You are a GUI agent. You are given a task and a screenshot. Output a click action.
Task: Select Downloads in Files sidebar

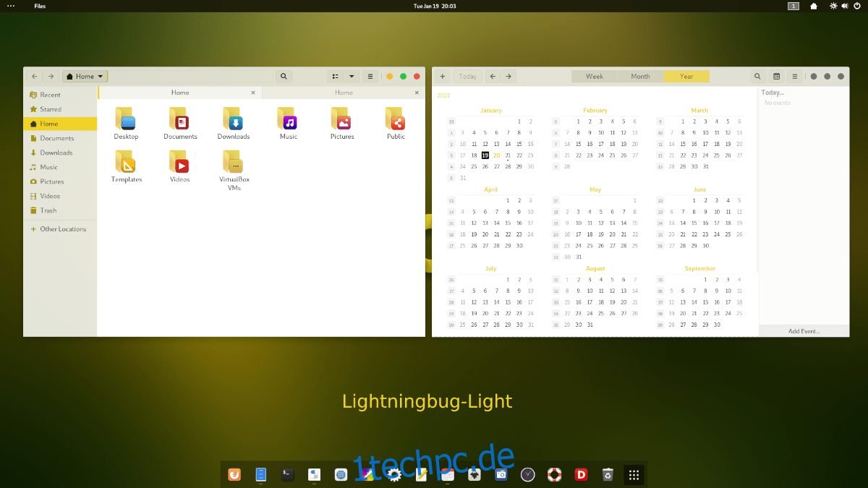60,153
